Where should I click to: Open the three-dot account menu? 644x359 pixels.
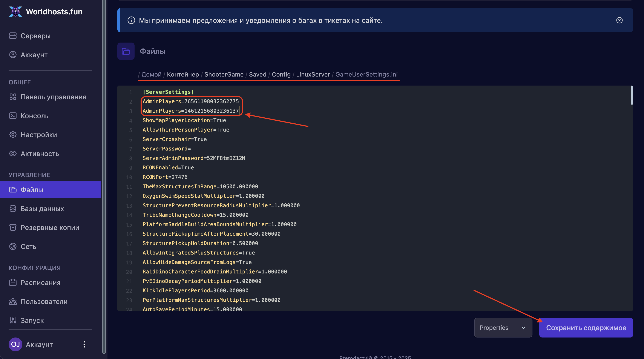click(x=84, y=344)
